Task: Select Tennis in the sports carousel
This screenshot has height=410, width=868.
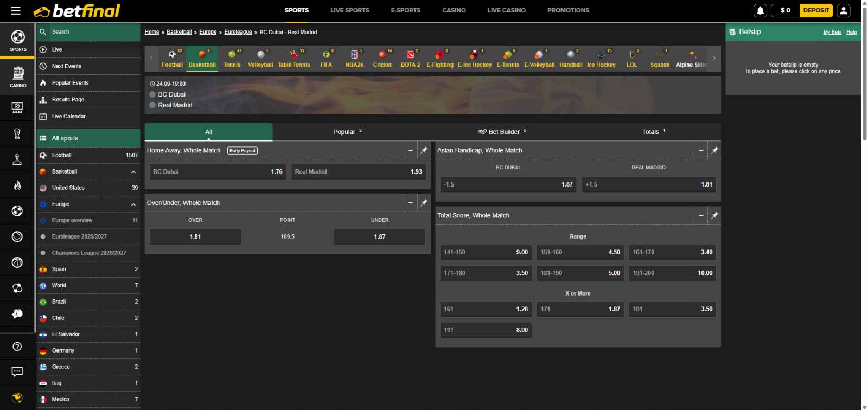Action: [x=232, y=58]
